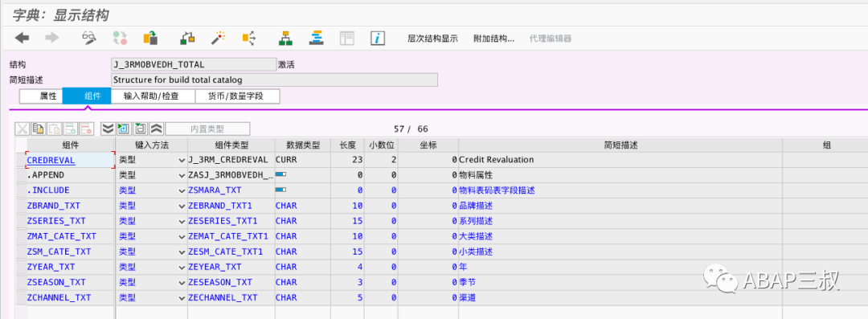868x319 pixels.
Task: Click the greyed-out layout panel icon
Action: (346, 38)
